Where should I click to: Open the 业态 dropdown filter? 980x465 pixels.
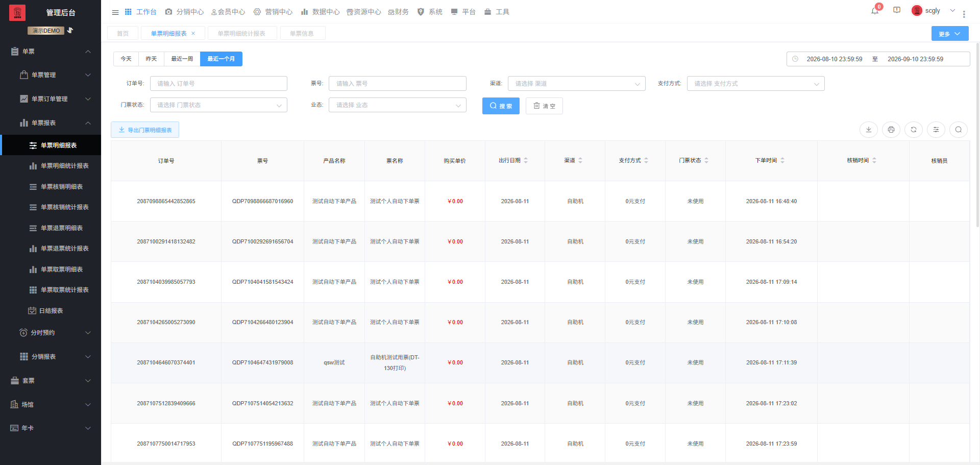coord(398,105)
